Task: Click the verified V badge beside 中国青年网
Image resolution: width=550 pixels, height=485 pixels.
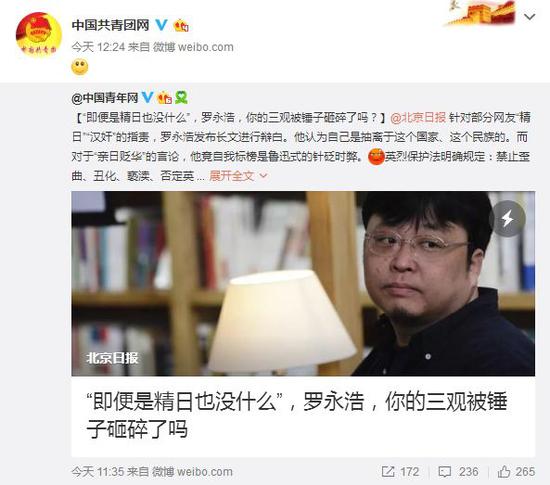Action: (147, 97)
